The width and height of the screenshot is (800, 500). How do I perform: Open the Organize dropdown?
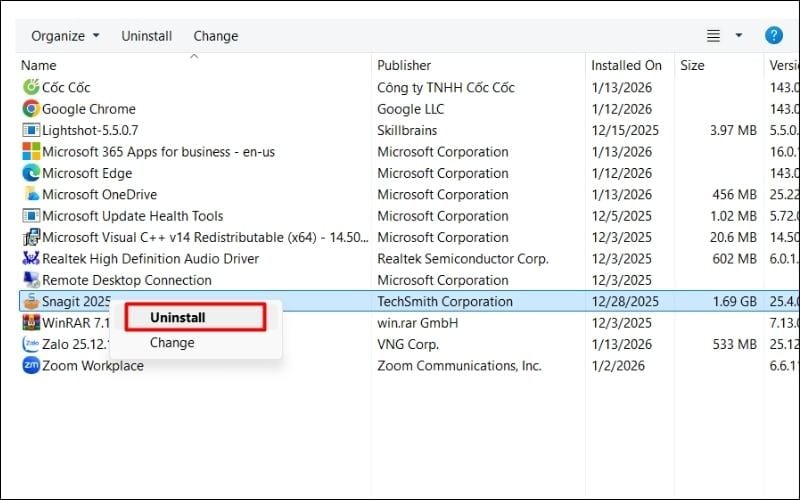(x=65, y=36)
